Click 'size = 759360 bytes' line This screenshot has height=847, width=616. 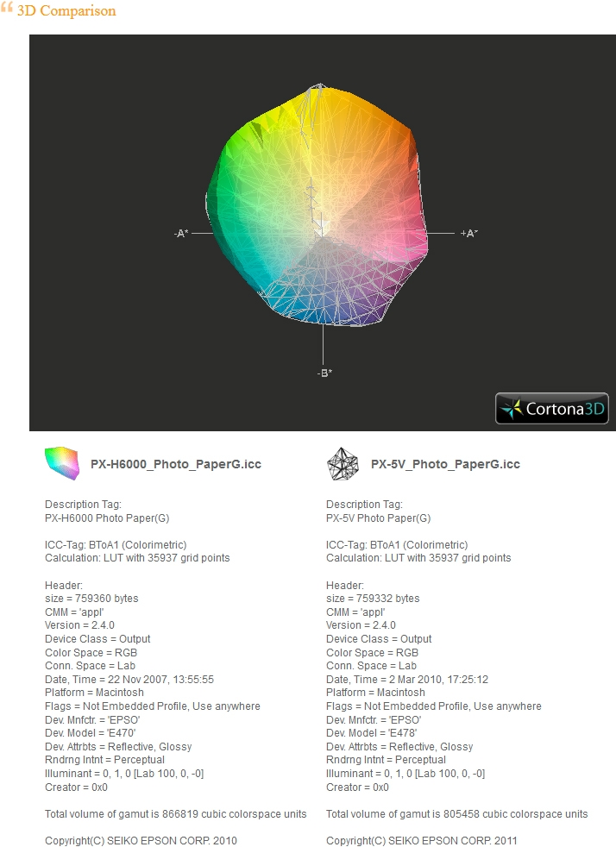click(x=91, y=599)
